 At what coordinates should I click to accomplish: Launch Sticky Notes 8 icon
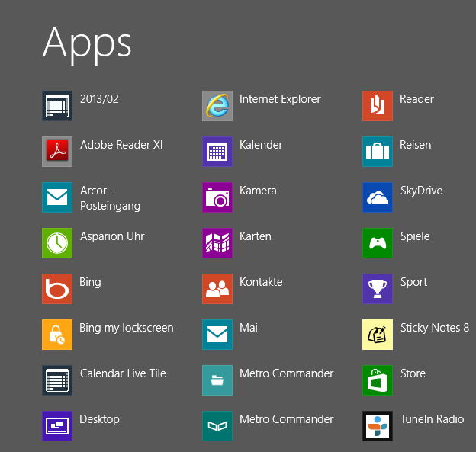(378, 335)
